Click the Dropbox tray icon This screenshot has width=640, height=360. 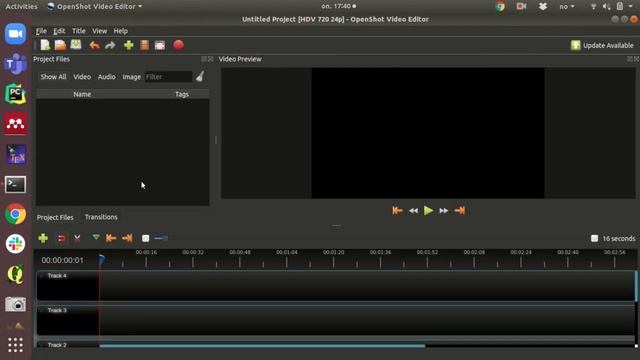tap(543, 6)
